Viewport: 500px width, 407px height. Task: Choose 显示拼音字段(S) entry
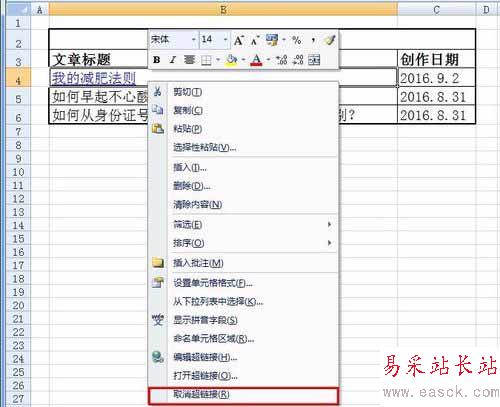click(x=243, y=320)
